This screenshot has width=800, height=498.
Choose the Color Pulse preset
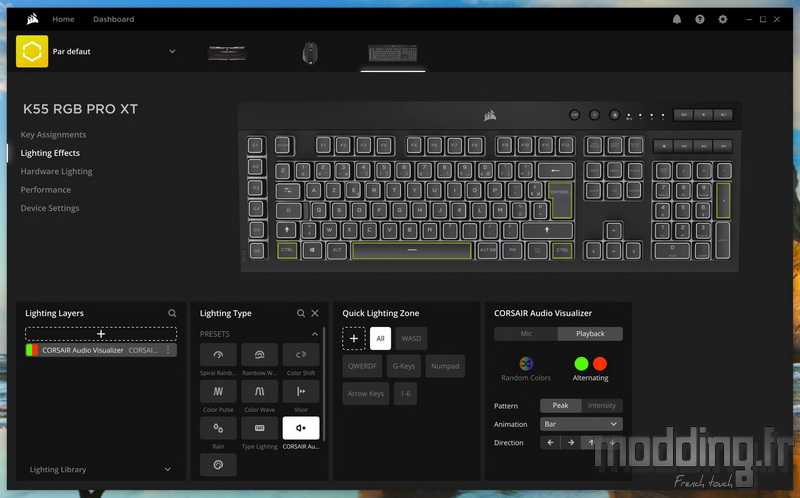[218, 391]
